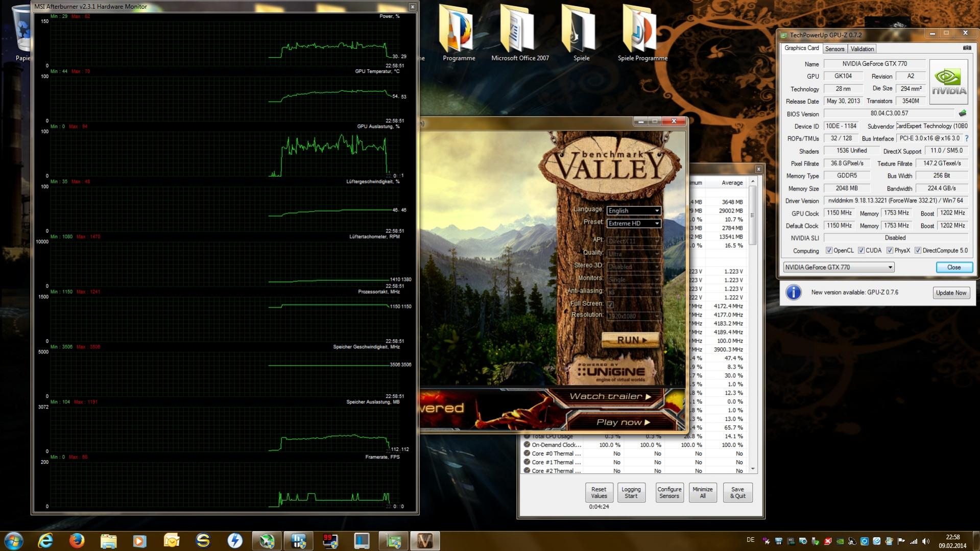Open the Programme desktop folder

[x=459, y=33]
